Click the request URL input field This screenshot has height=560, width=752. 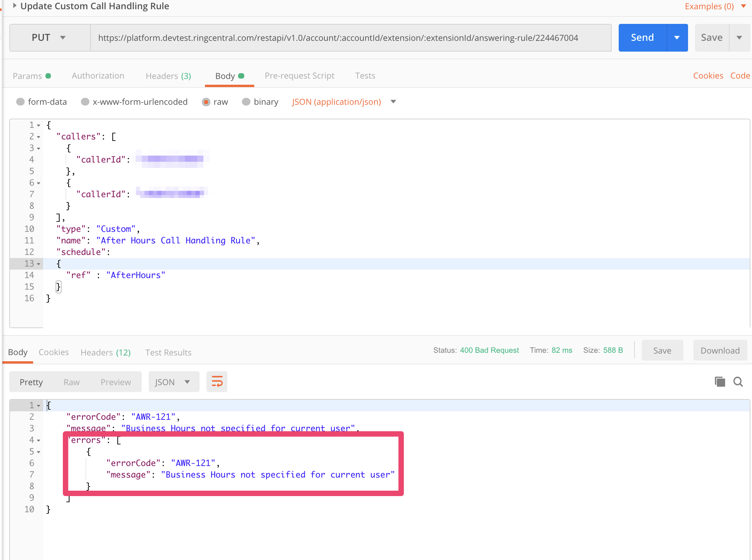tap(347, 37)
